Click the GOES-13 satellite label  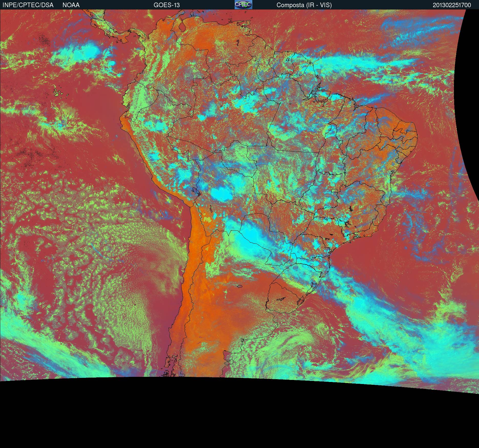tap(167, 5)
